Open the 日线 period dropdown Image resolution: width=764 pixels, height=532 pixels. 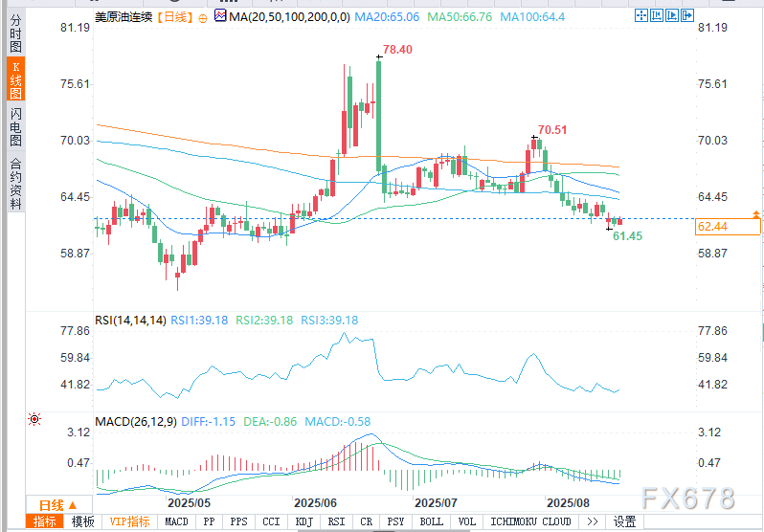coord(57,504)
